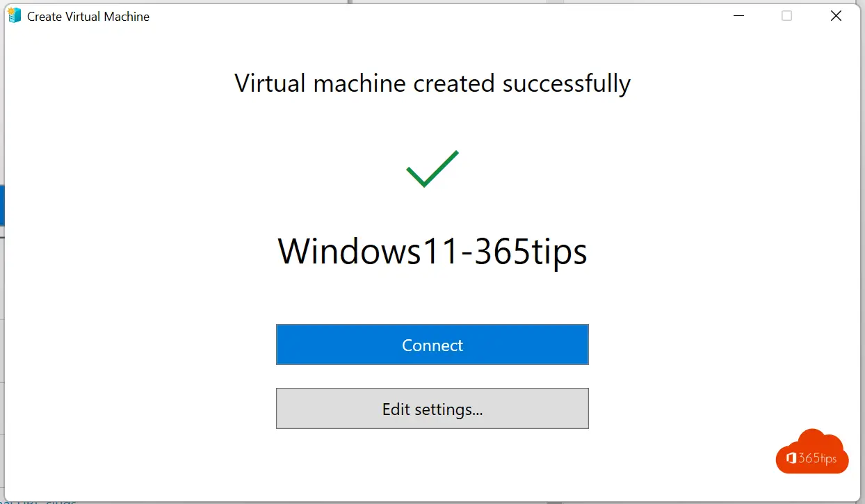Click the empty white area below Edit settings
The width and height of the screenshot is (865, 504).
tap(432, 462)
